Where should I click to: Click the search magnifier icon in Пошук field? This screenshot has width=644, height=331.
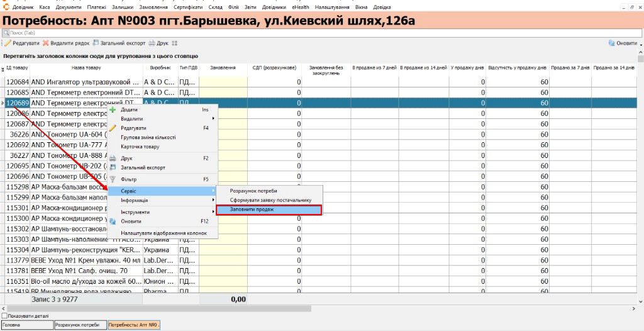6,33
